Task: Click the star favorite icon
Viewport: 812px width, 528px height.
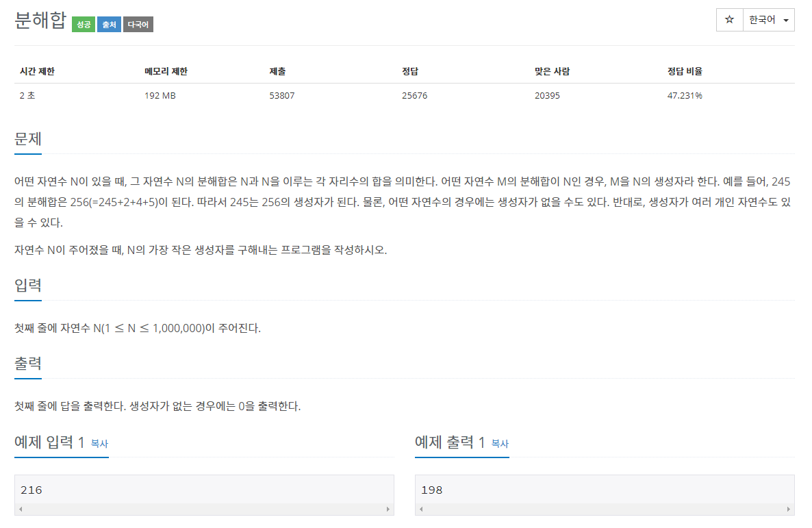Action: (729, 20)
